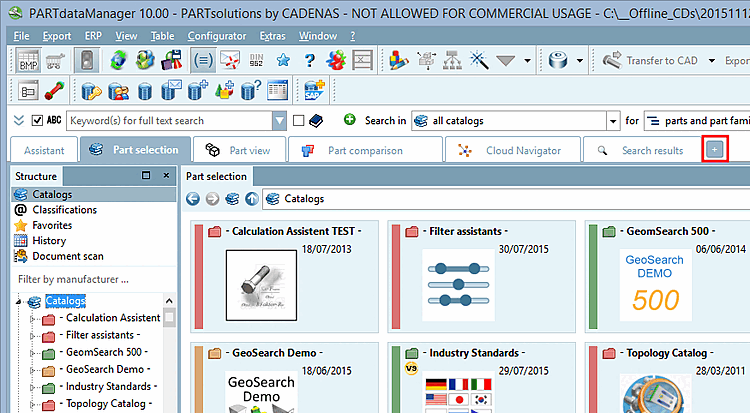Click the globe refresh arrows icon
The width and height of the screenshot is (750, 413).
point(118,60)
